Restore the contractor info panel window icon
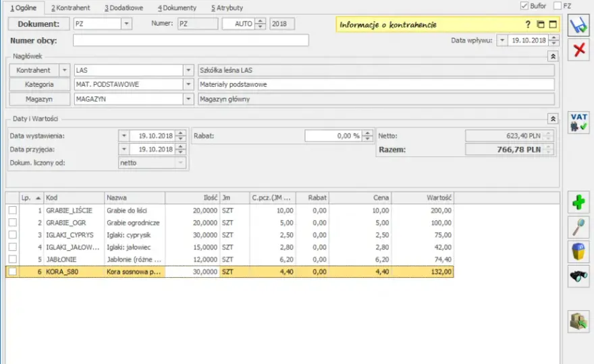Viewport: 594px width, 364px height. pos(541,24)
